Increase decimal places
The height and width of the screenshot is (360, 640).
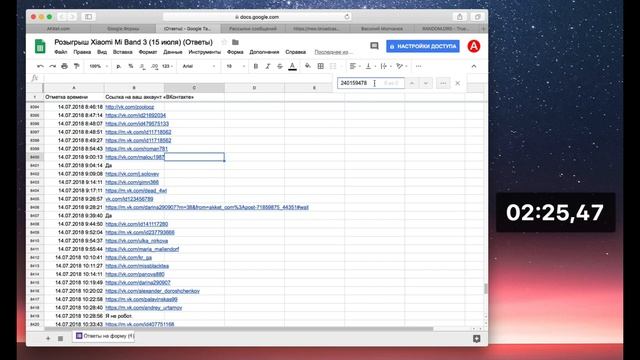[x=154, y=66]
